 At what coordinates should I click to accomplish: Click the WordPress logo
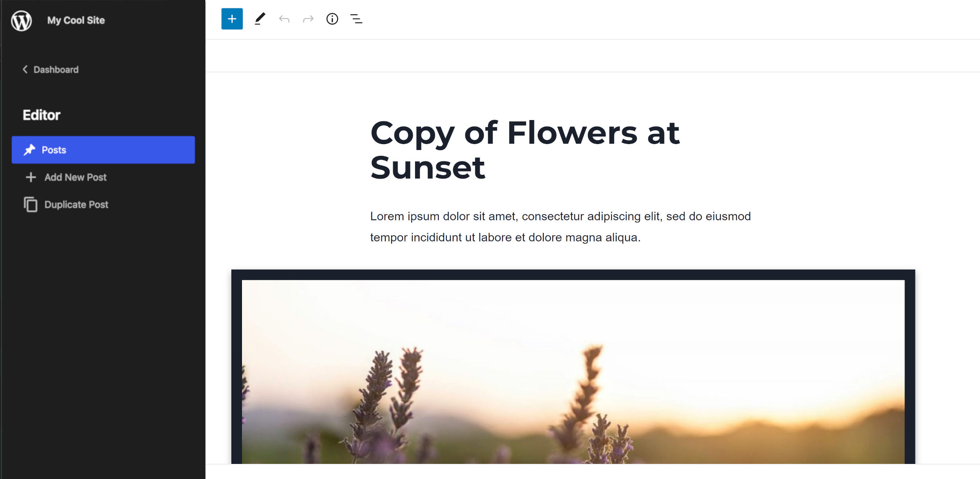click(21, 20)
